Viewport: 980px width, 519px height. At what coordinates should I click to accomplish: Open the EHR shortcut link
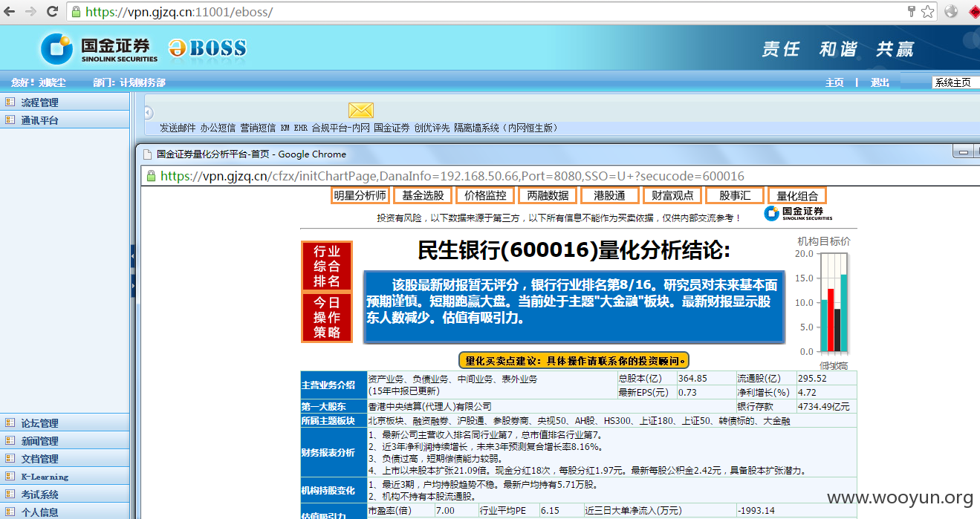pyautogui.click(x=300, y=128)
